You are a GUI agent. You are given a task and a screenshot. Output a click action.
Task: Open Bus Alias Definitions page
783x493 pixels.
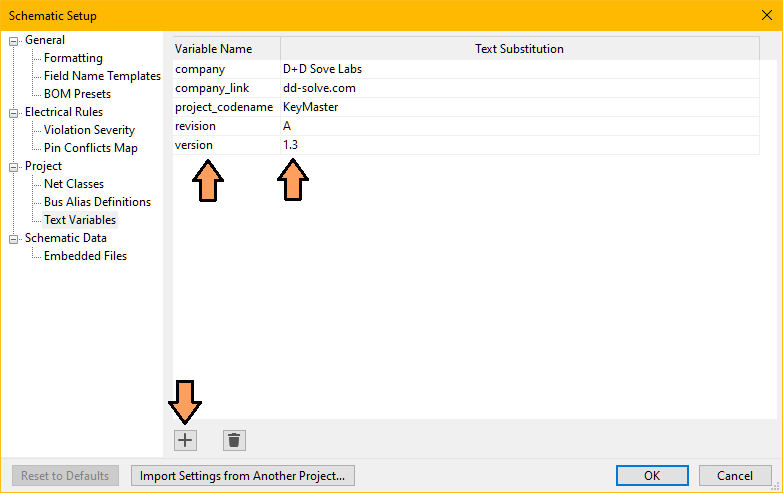tap(97, 202)
